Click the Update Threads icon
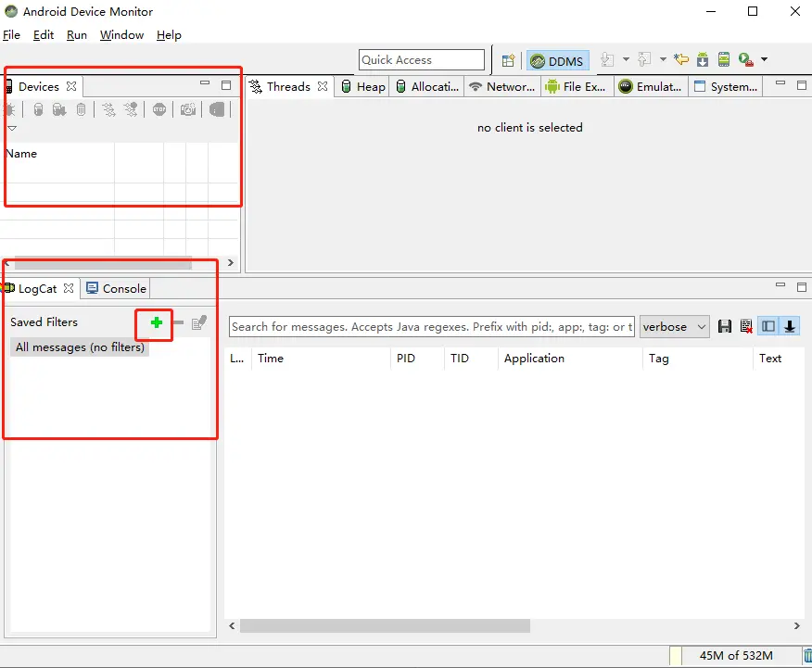Image resolution: width=812 pixels, height=668 pixels. point(108,109)
